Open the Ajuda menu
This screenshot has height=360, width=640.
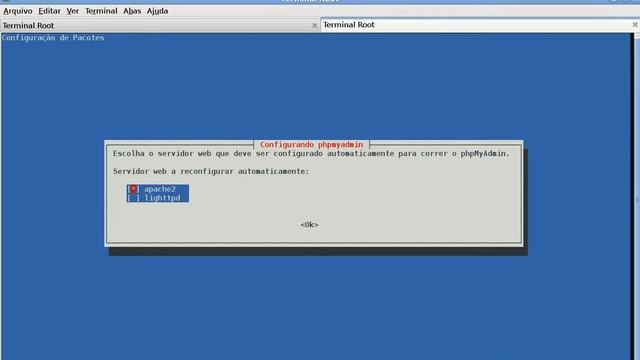tap(157, 11)
